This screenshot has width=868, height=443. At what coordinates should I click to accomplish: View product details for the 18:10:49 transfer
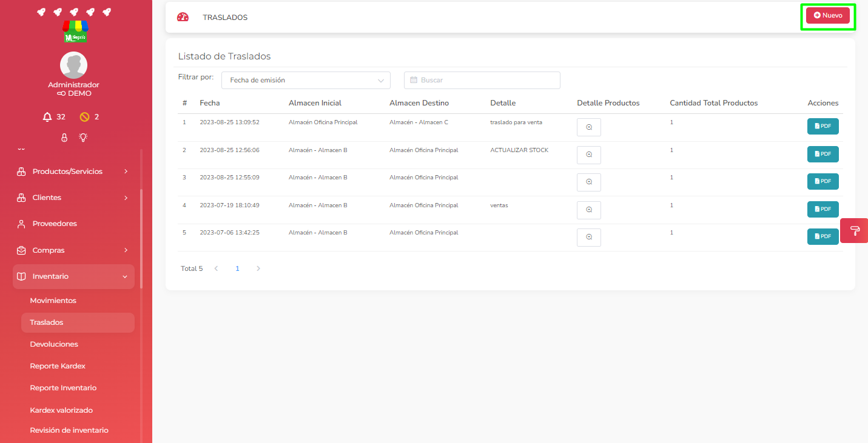point(588,210)
